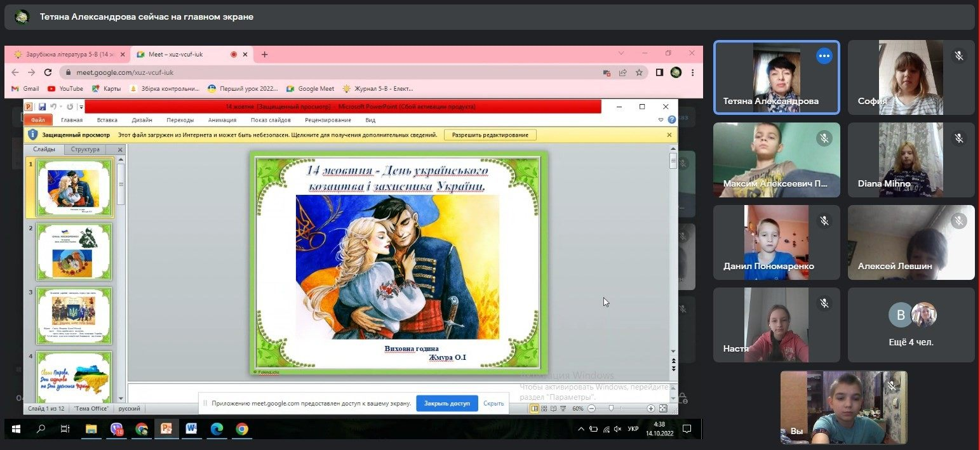The width and height of the screenshot is (980, 450).
Task: Open Word from the taskbar
Action: tap(191, 429)
